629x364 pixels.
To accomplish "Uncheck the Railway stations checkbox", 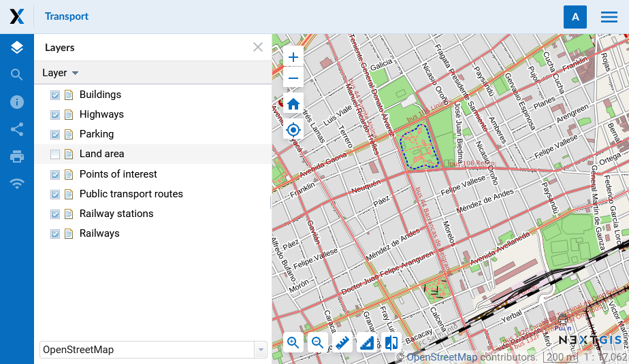I will tap(55, 214).
